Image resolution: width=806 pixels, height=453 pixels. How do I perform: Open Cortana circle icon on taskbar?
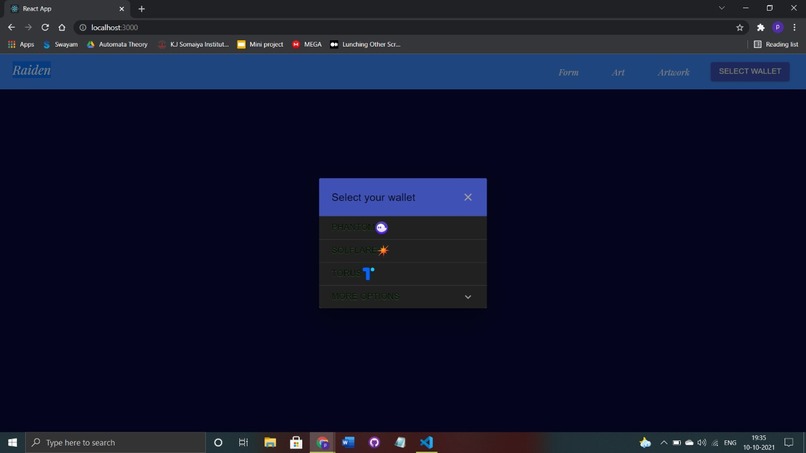coord(218,442)
